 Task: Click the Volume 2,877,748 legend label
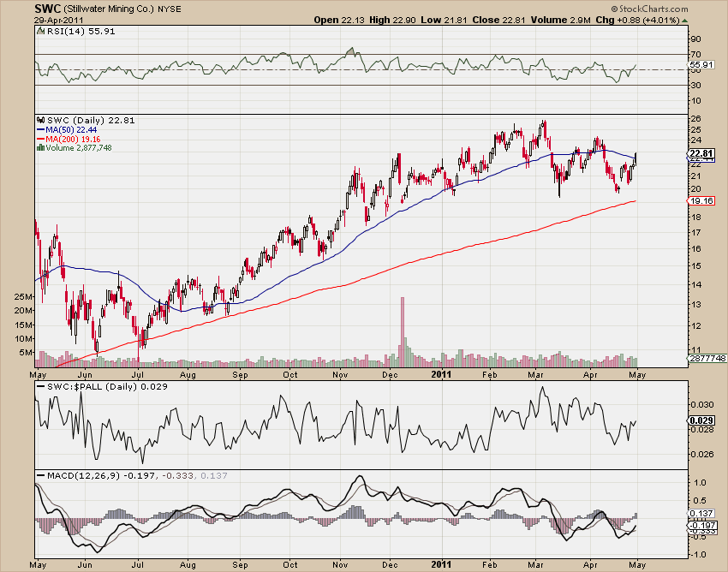(79, 147)
